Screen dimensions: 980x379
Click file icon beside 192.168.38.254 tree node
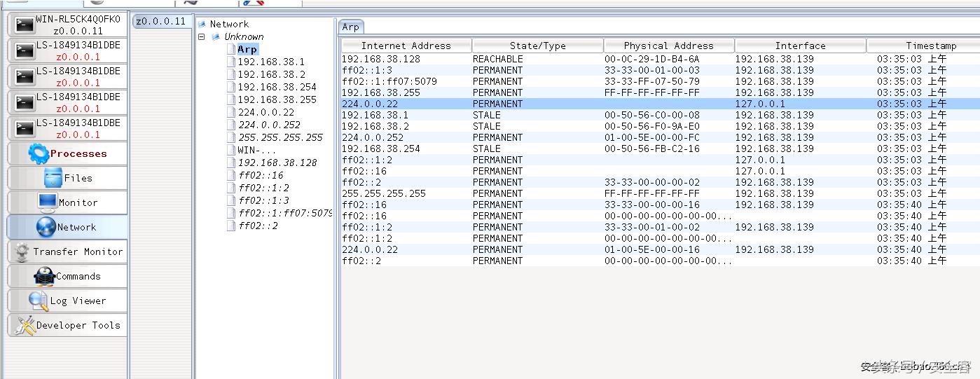tap(231, 88)
